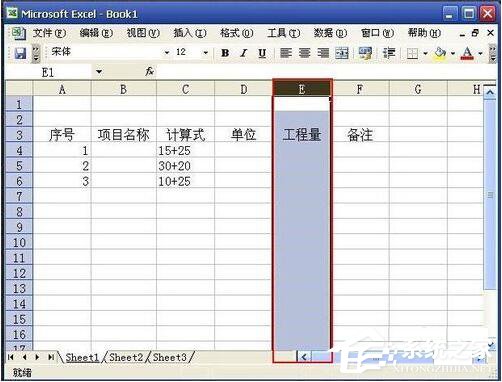Select column A header
The image size is (502, 382).
click(x=62, y=89)
